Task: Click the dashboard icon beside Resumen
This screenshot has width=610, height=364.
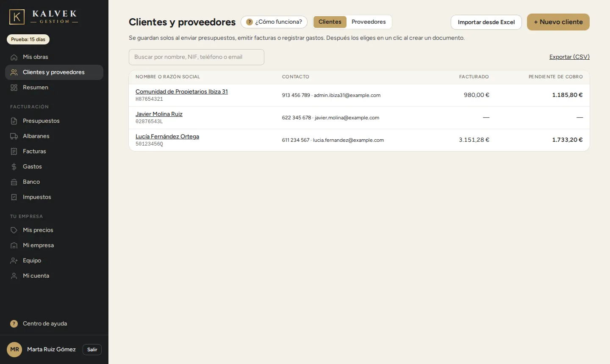Action: coord(14,88)
